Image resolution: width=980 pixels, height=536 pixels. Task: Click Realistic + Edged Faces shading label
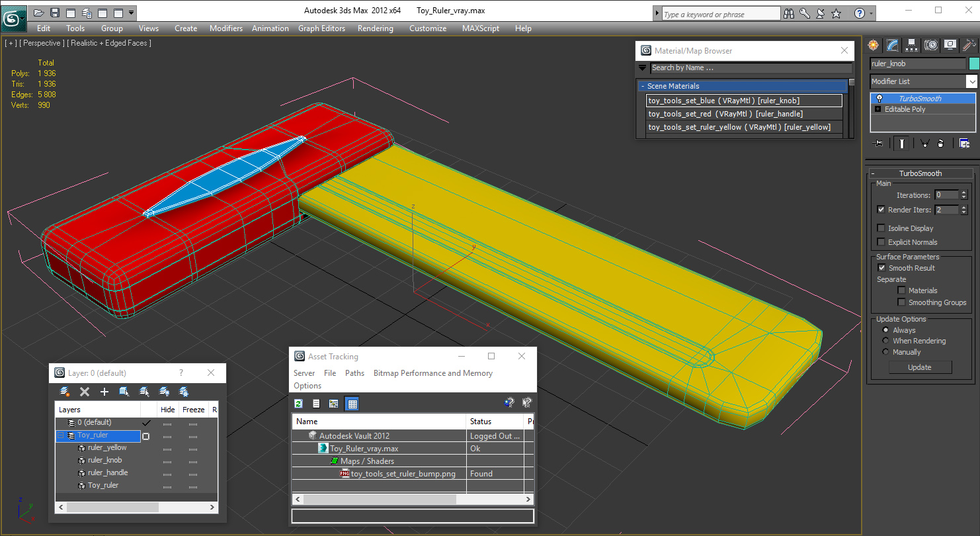point(109,43)
